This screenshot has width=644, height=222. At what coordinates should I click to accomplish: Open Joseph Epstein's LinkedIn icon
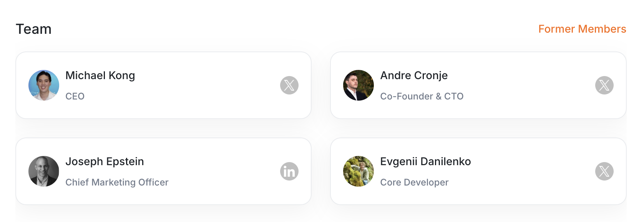point(289,171)
